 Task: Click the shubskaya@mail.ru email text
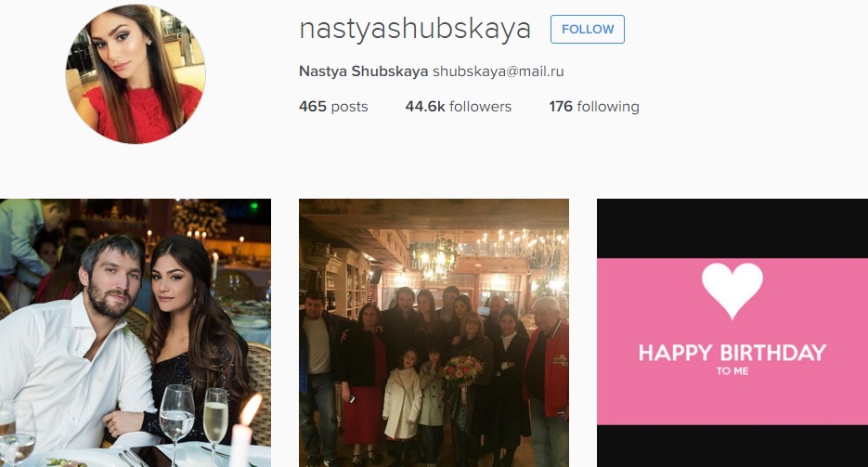pyautogui.click(x=499, y=71)
